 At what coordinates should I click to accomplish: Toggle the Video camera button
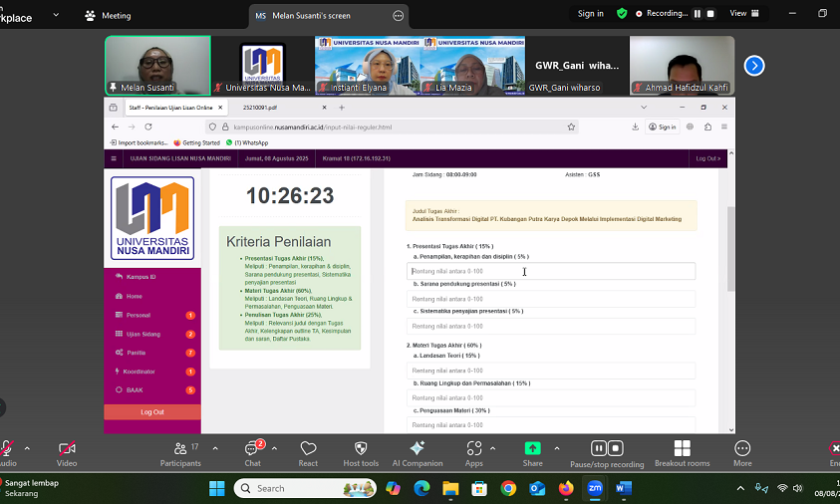click(67, 453)
